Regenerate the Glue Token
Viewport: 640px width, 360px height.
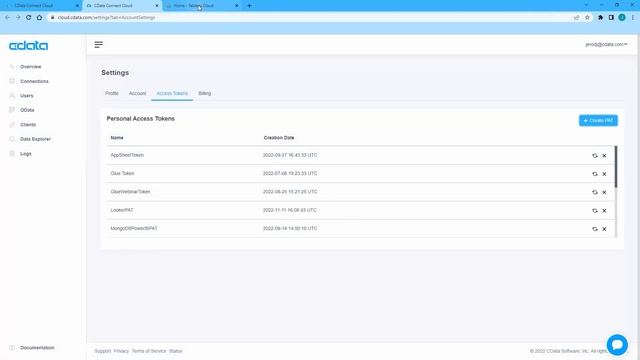pyautogui.click(x=595, y=174)
